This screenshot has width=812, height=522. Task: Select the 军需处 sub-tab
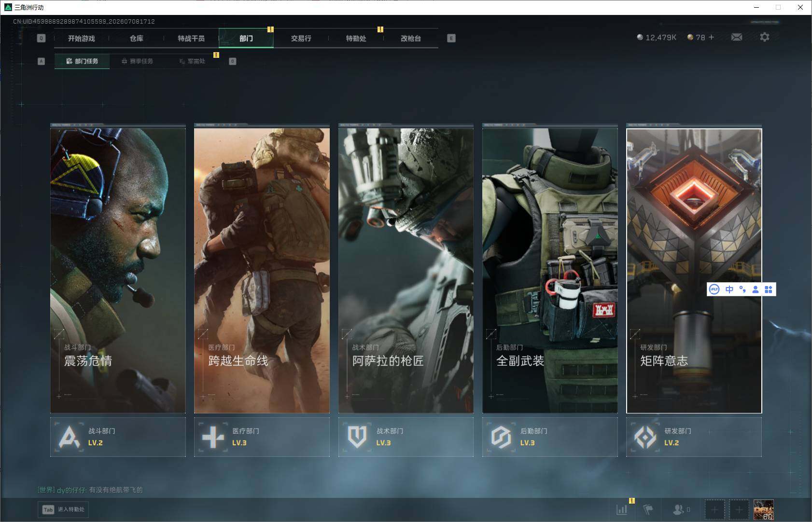pos(192,61)
